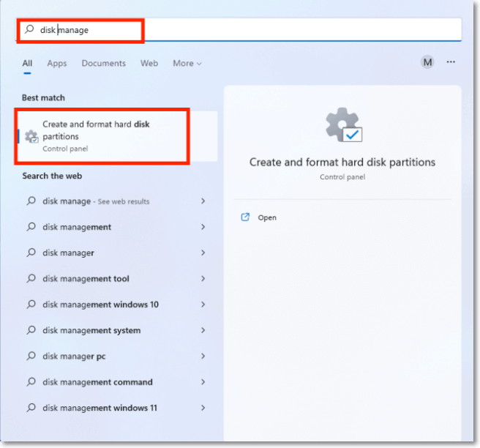
Task: Expand arrow for 'disk management system'
Action: (x=203, y=330)
